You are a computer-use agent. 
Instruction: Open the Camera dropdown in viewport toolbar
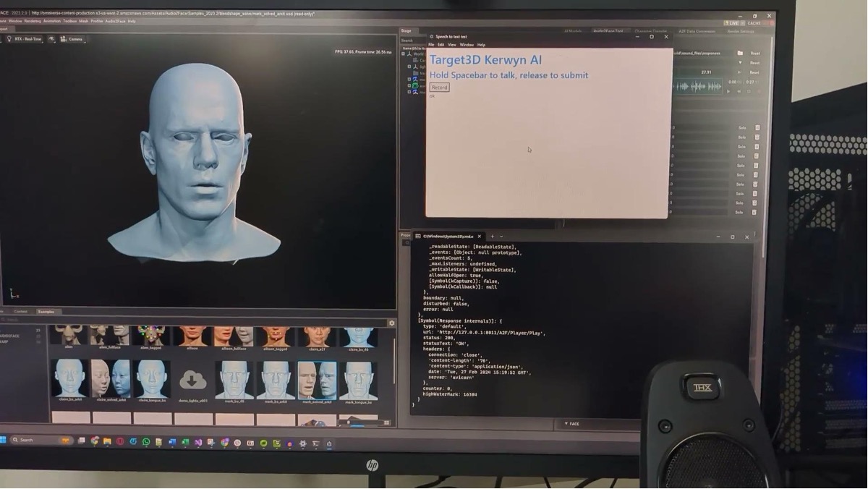tap(72, 39)
